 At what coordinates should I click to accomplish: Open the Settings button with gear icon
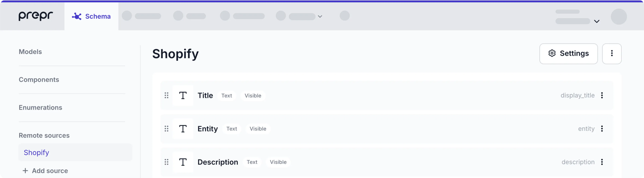pos(568,54)
